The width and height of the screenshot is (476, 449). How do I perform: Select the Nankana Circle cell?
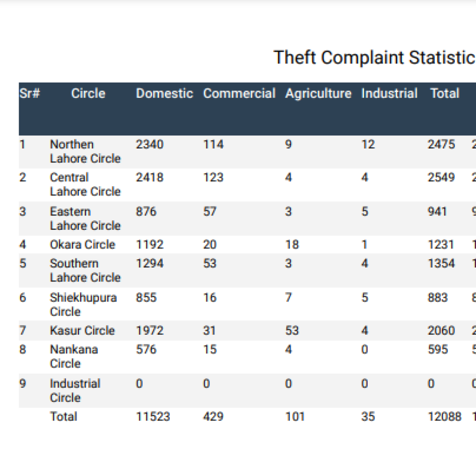pyautogui.click(x=74, y=357)
